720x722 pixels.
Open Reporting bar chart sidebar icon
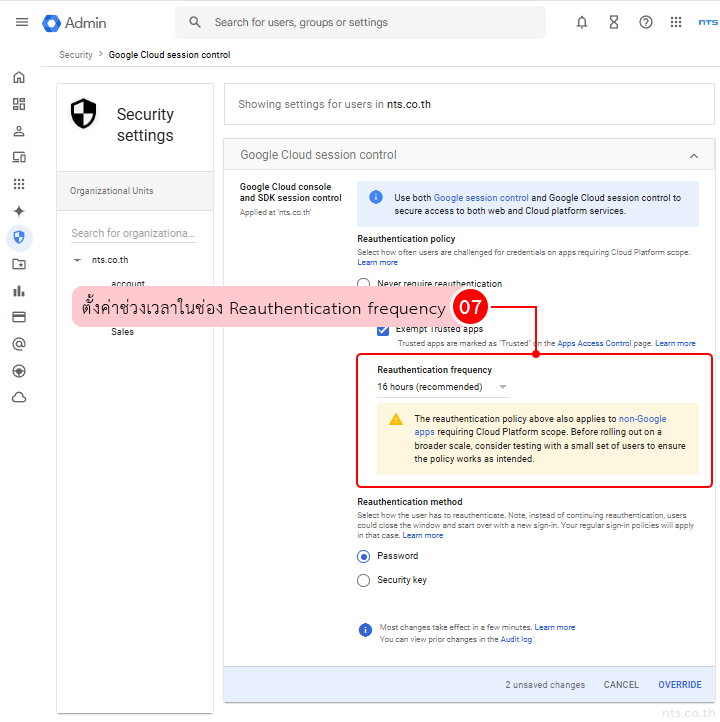(19, 291)
